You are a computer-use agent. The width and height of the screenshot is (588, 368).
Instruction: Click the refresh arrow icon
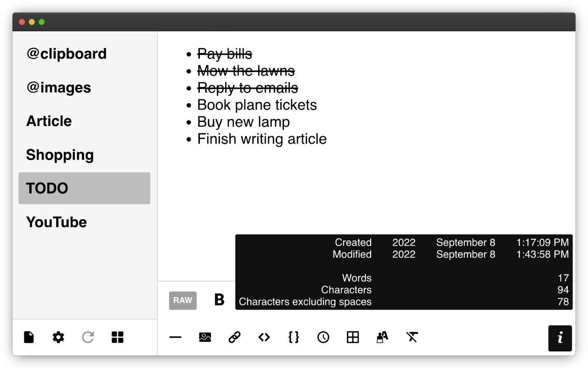pyautogui.click(x=88, y=337)
